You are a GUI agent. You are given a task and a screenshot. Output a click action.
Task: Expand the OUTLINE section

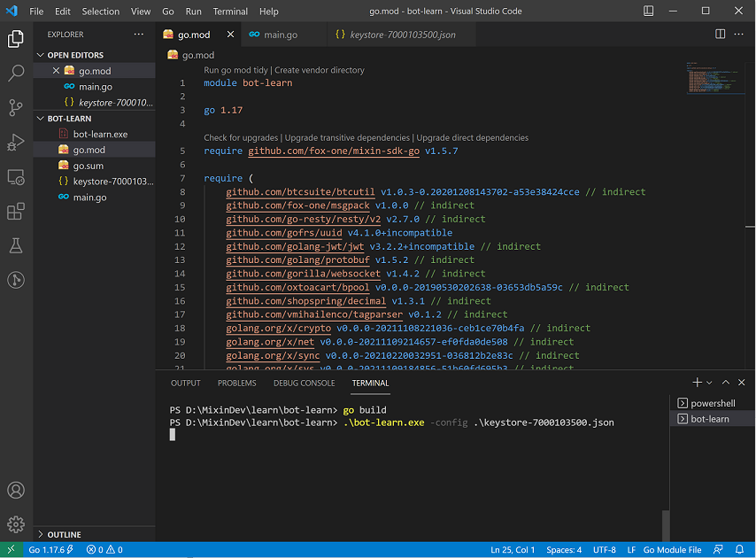64,534
